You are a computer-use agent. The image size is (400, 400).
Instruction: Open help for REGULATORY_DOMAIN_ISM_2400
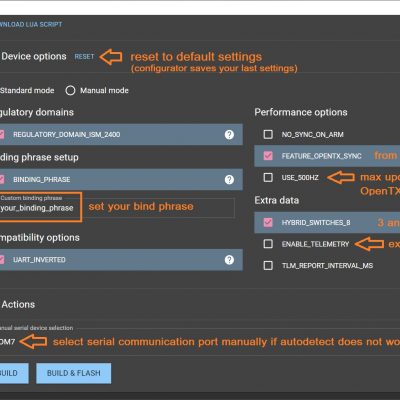point(229,135)
